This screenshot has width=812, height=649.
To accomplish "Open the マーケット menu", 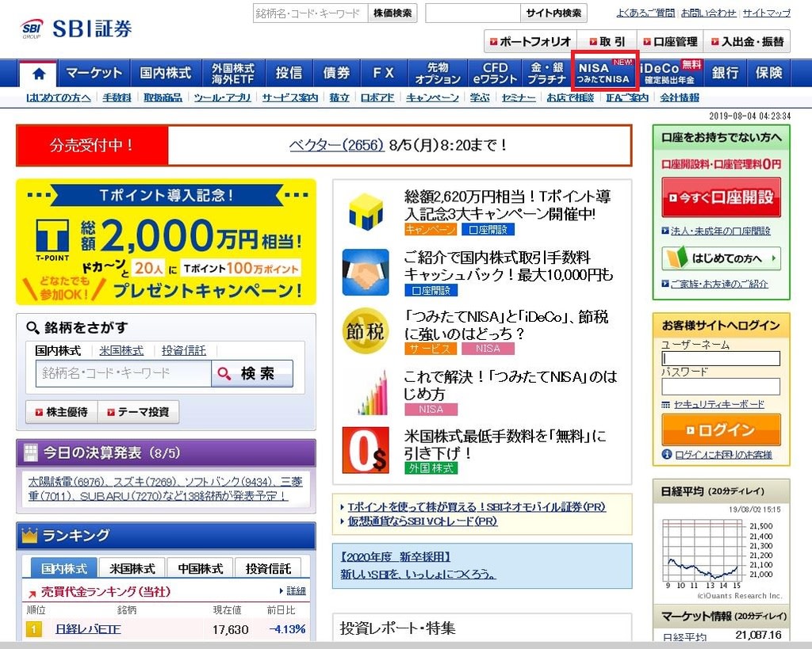I will pyautogui.click(x=94, y=74).
